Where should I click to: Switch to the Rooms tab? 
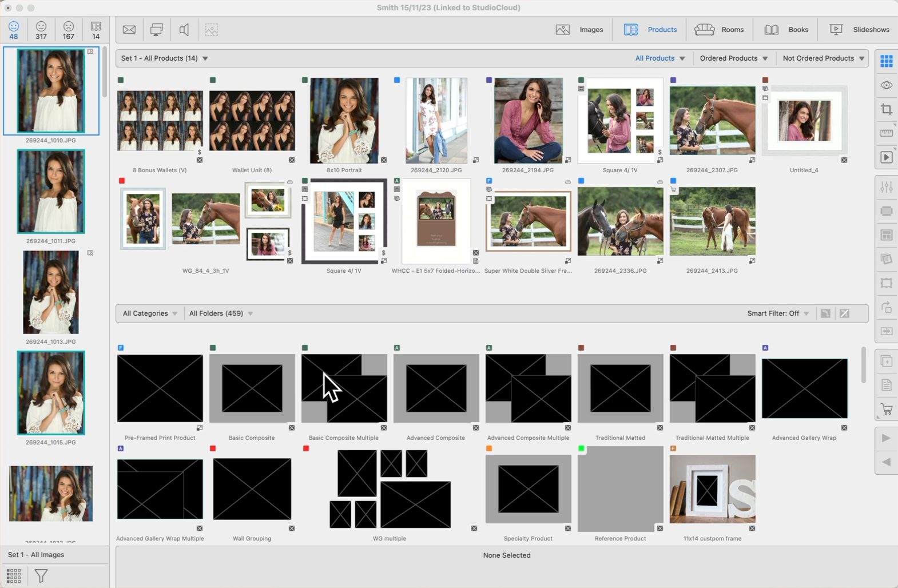719,30
